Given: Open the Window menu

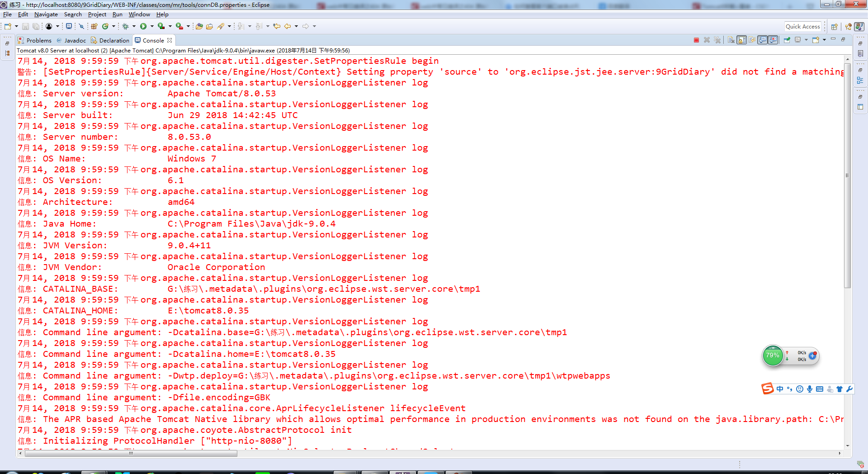Looking at the screenshot, I should 139,14.
